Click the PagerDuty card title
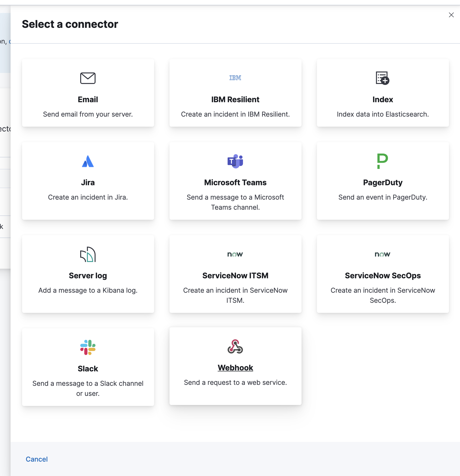The width and height of the screenshot is (460, 476). [382, 182]
